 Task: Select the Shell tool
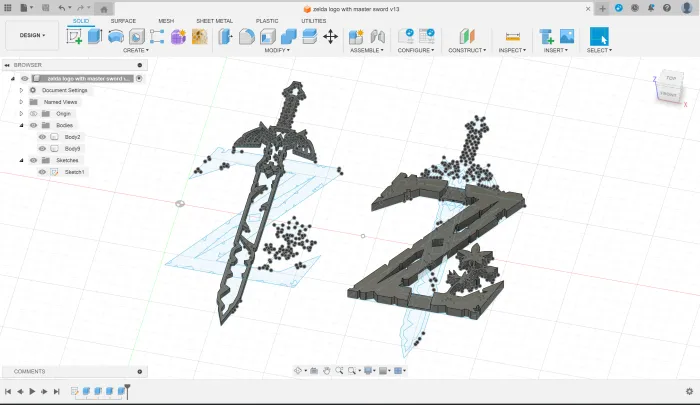click(x=268, y=37)
